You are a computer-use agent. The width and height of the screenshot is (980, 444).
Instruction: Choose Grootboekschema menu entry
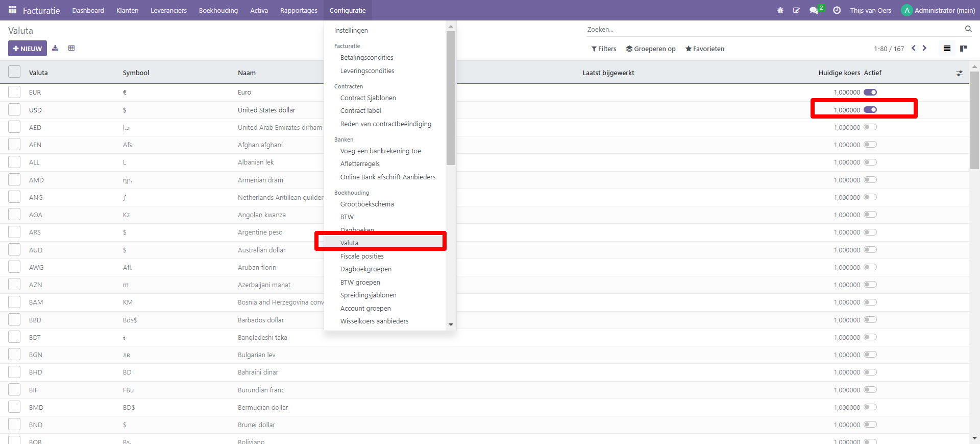[x=367, y=204]
